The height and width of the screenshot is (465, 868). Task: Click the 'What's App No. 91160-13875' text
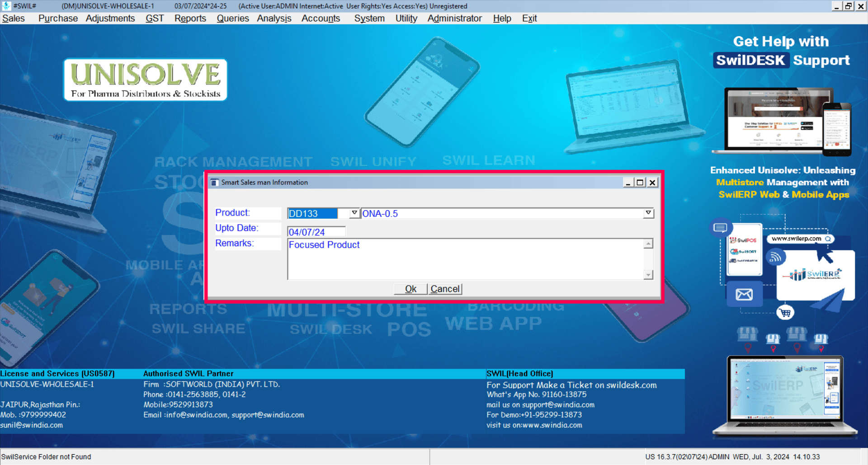(537, 395)
